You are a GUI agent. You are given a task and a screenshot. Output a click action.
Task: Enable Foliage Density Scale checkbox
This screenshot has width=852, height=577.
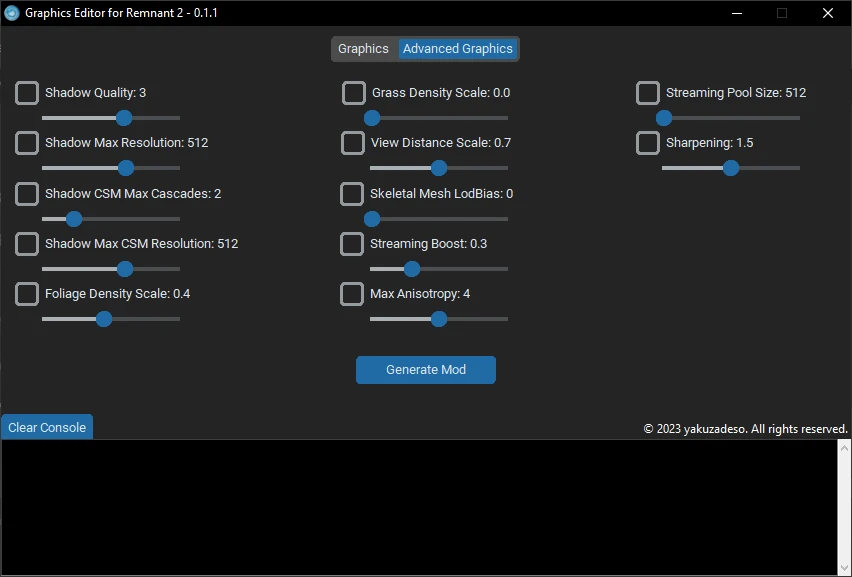(27, 294)
